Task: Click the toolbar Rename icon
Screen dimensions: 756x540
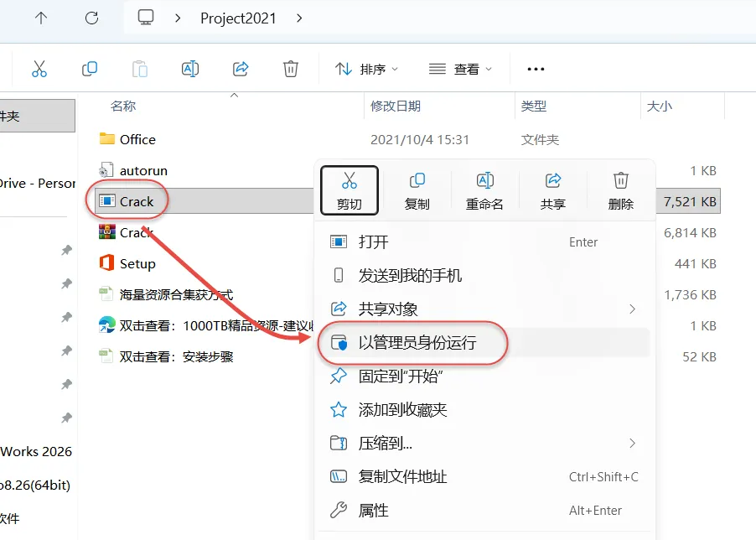Action: click(x=190, y=69)
